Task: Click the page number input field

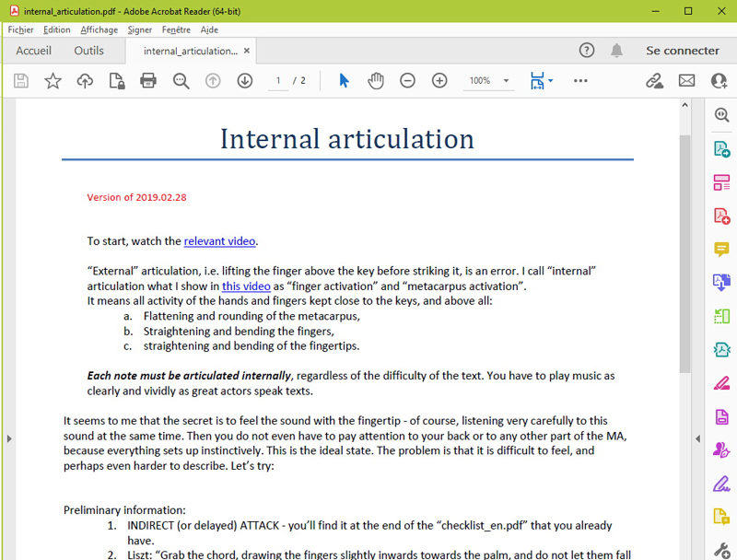Action: (x=278, y=81)
